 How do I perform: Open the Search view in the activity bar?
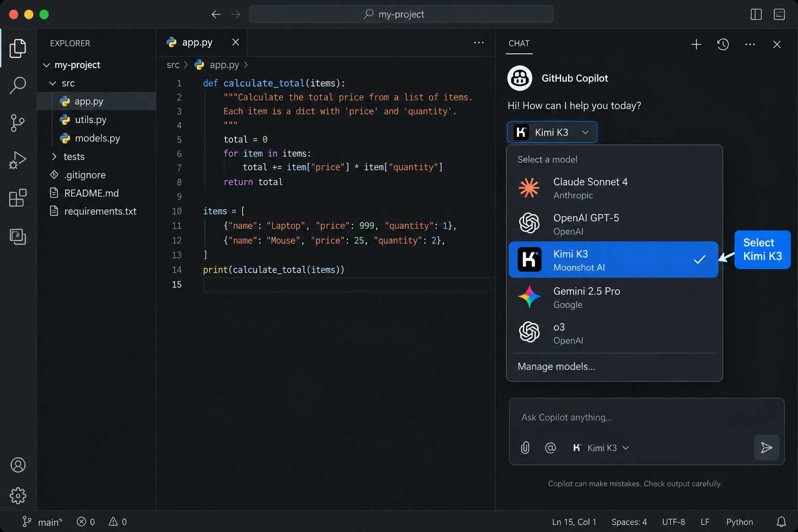[18, 85]
